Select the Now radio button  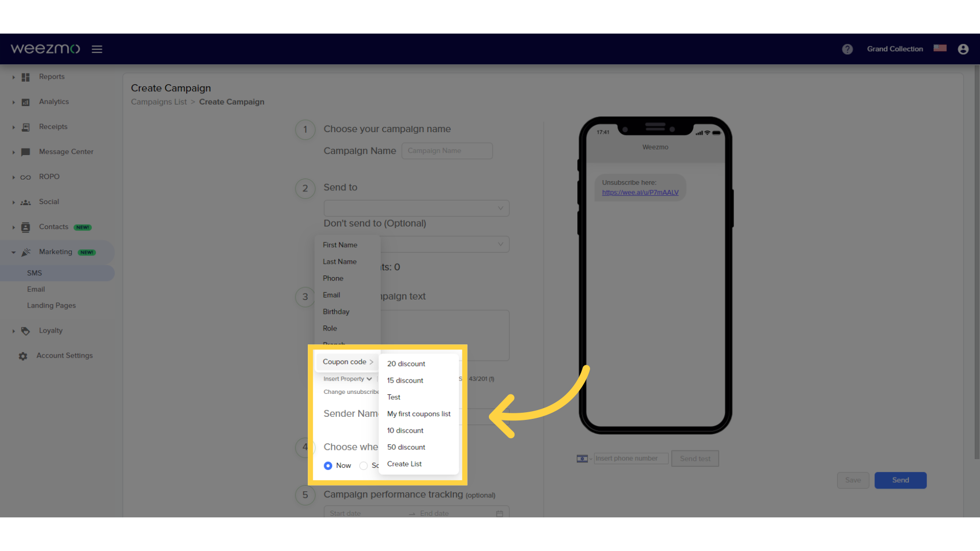tap(328, 465)
